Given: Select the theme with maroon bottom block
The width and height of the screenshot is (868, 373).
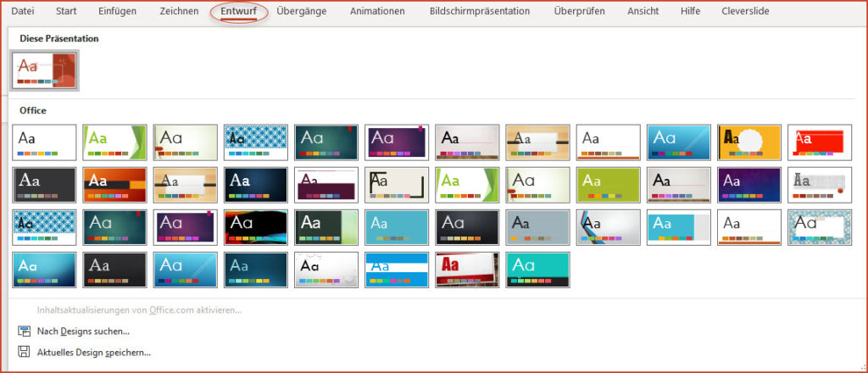Looking at the screenshot, I should click(326, 185).
